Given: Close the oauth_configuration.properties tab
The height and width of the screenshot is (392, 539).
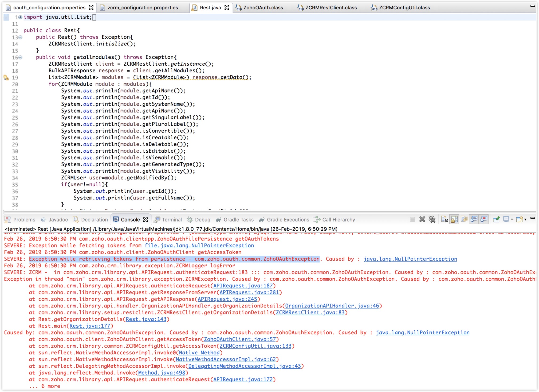Looking at the screenshot, I should click(x=91, y=8).
